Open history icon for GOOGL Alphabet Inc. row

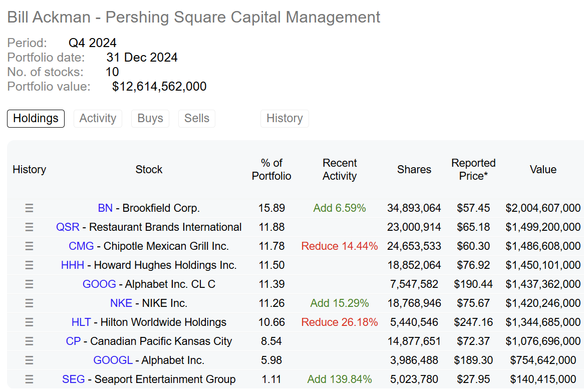(29, 360)
